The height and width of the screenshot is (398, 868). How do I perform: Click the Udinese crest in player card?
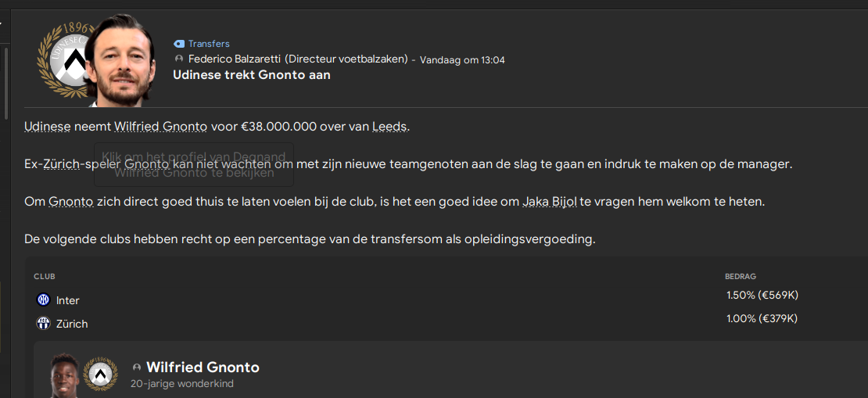pyautogui.click(x=100, y=374)
